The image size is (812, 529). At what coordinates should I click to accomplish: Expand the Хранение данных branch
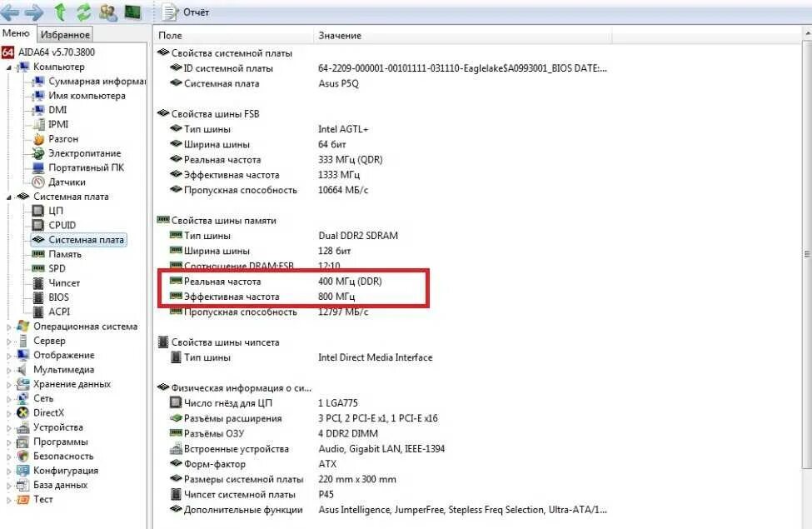9,385
